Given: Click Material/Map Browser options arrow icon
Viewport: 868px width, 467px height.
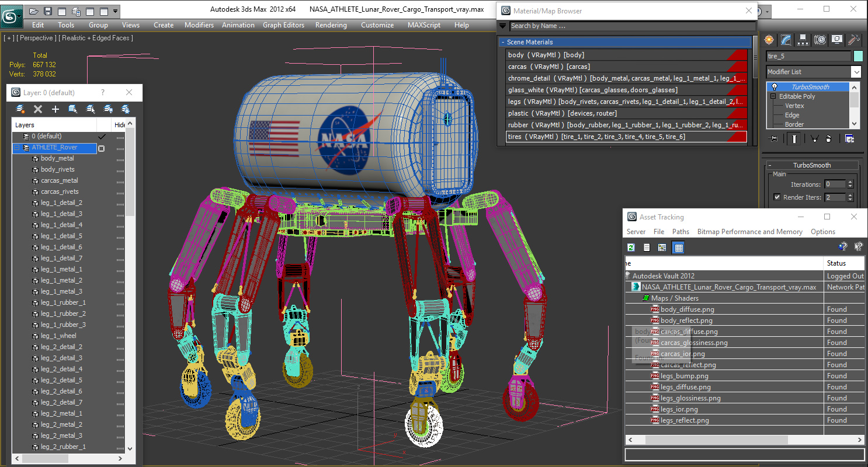Looking at the screenshot, I should pos(502,26).
